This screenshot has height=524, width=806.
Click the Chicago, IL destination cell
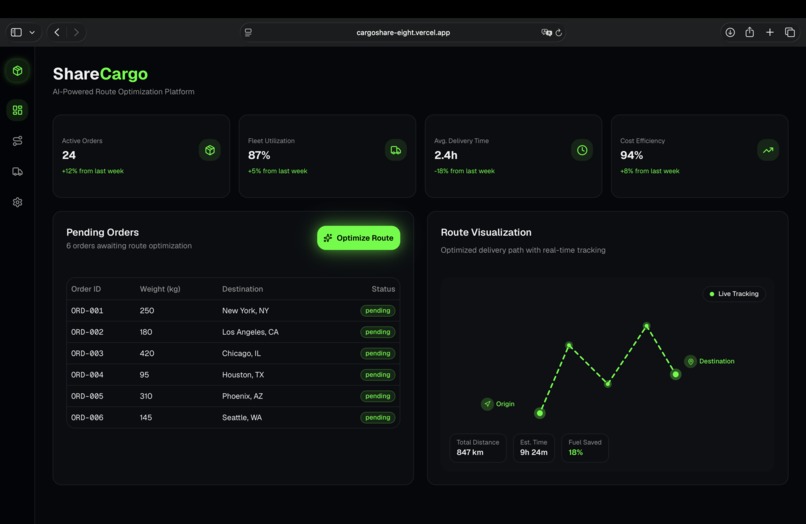[x=241, y=353]
